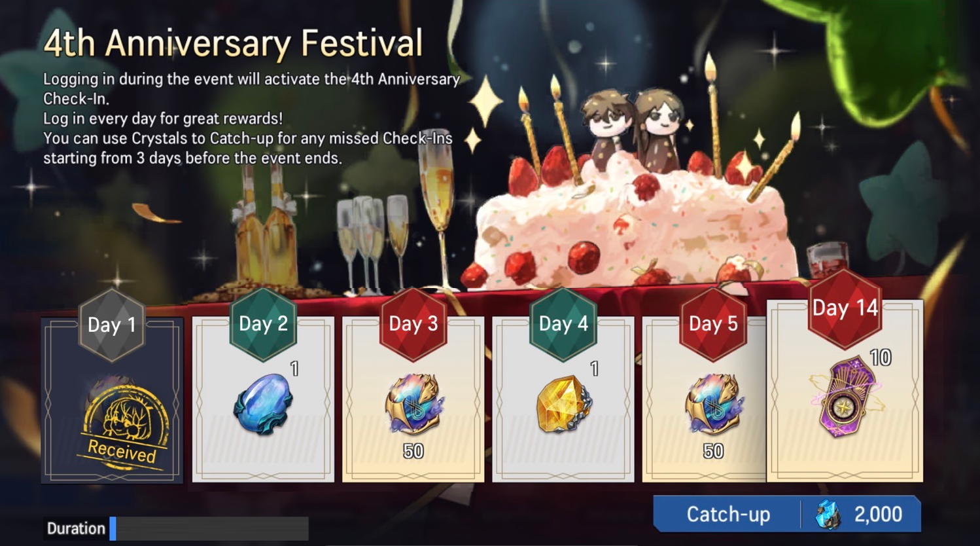Click the yellow crystal icon on Day 4
Screen dimensions: 980x546
[x=563, y=404]
